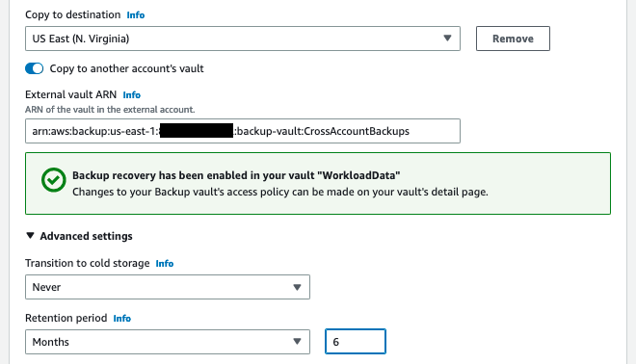636x364 pixels.
Task: Open the Transition to cold storage dropdown
Action: pyautogui.click(x=168, y=287)
